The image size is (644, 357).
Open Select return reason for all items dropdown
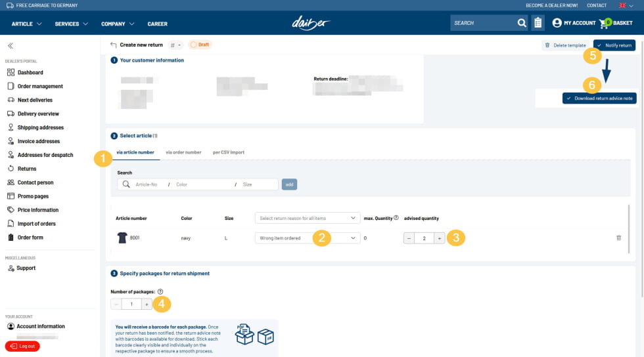click(x=308, y=218)
